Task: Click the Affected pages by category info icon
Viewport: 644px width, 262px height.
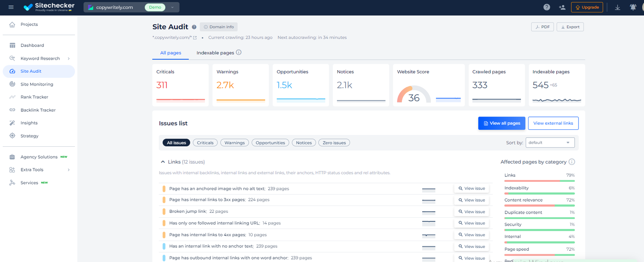Action: click(x=572, y=162)
